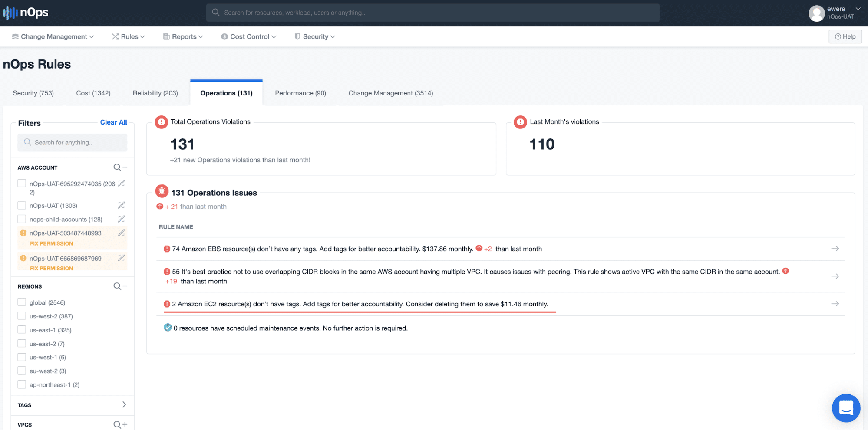Click green check icon for scheduled maintenance rule
868x430 pixels.
168,328
